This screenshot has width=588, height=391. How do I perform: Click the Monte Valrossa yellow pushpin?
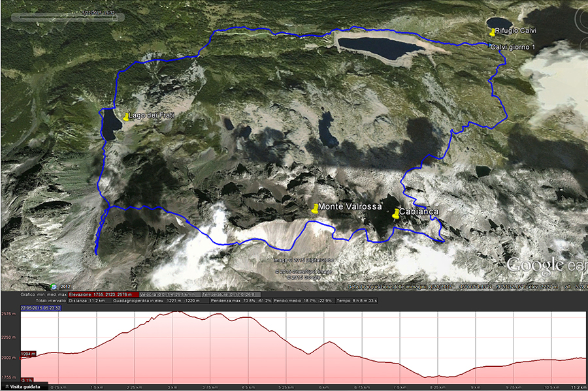pos(315,209)
